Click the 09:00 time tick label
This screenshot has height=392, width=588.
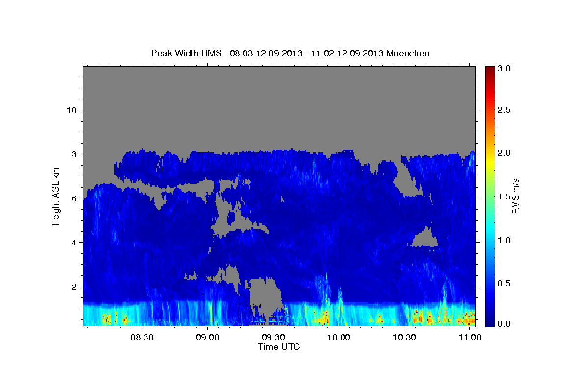(x=207, y=338)
